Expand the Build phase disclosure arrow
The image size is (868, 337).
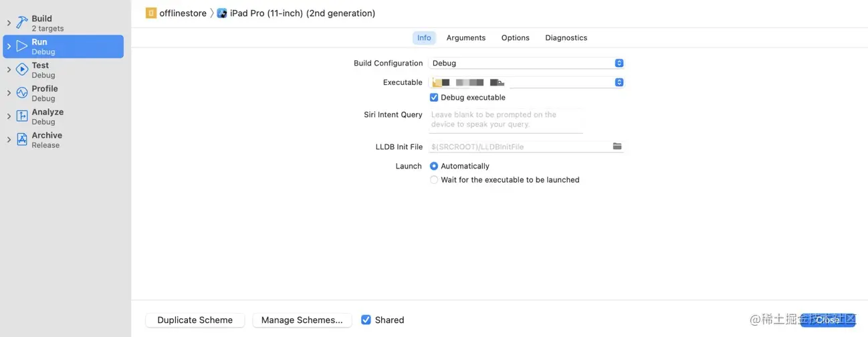(9, 23)
